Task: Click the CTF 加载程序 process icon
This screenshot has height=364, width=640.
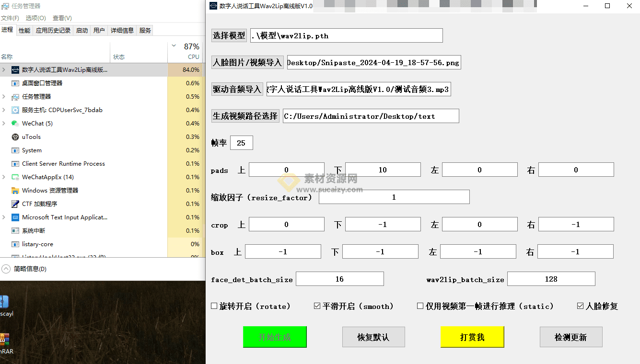Action: coord(16,204)
